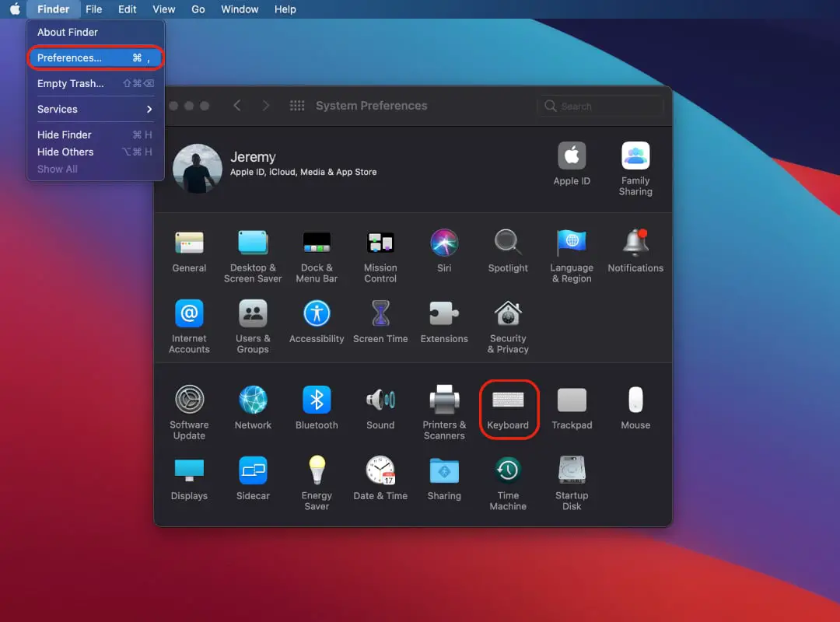Screen dimensions: 840x622
Task: Open Spotlight preferences
Action: click(x=508, y=251)
